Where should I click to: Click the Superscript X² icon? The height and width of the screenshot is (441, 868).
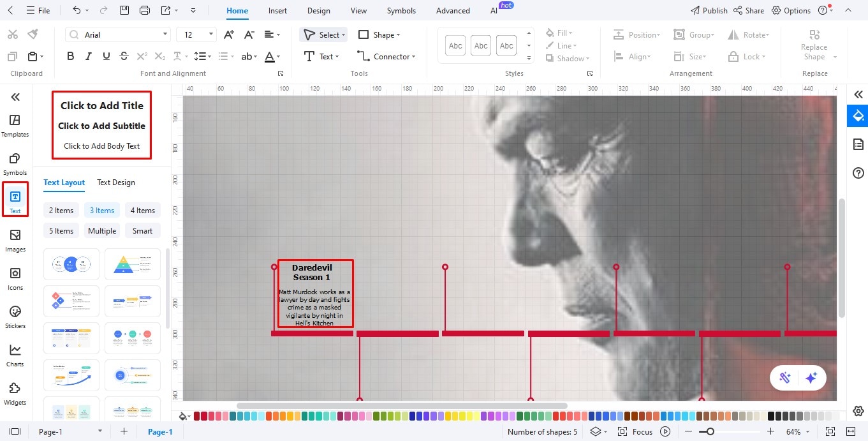[x=142, y=56]
